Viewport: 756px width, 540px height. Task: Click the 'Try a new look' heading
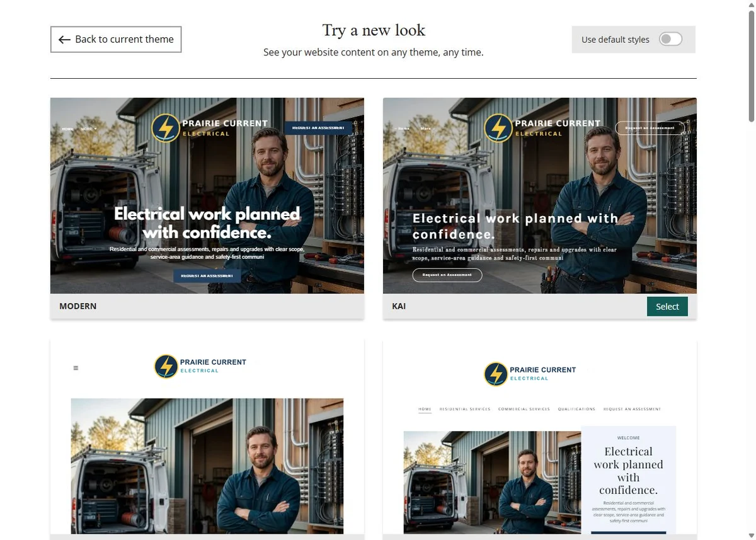pos(374,30)
